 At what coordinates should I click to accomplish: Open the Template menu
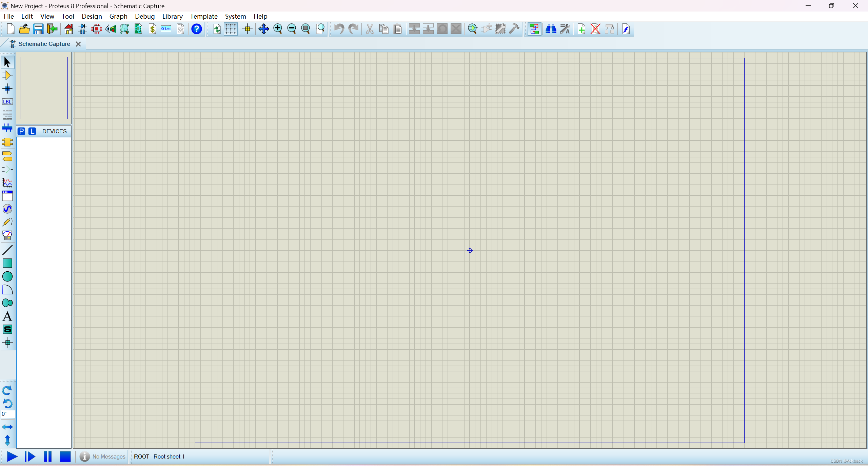click(x=203, y=16)
